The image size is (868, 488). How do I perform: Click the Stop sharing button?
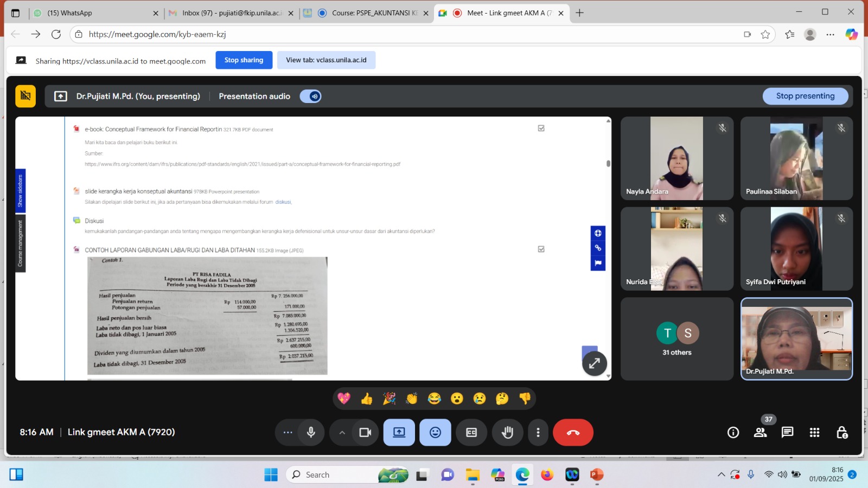click(244, 60)
